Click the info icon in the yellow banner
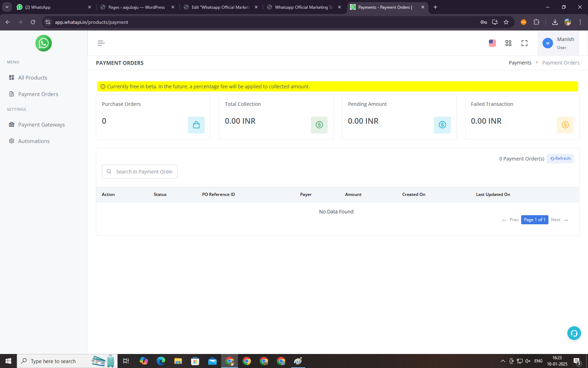 [103, 87]
